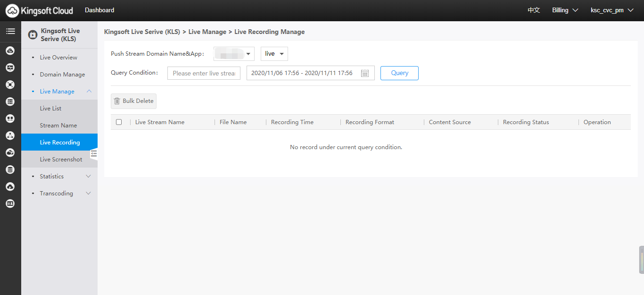Open the calendar icon in the date range

point(364,73)
